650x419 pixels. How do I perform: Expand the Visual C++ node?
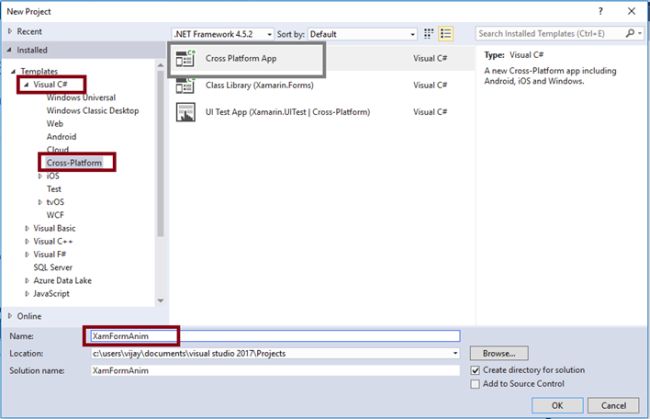point(27,242)
